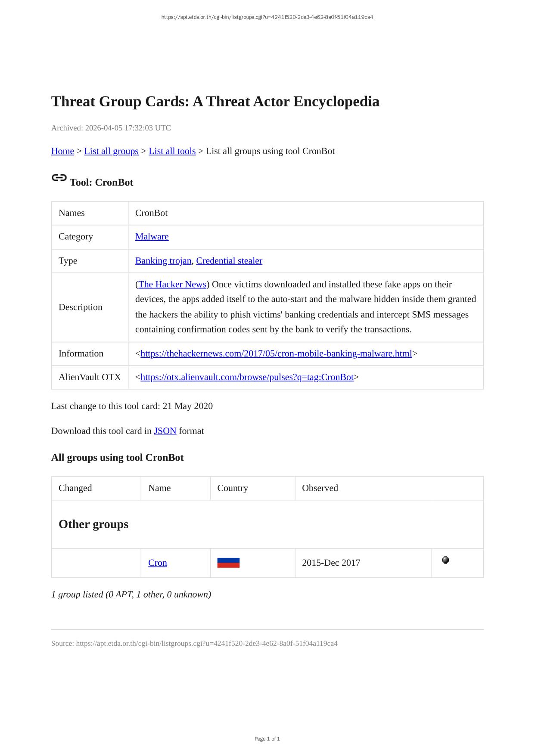
Task: Click the Country column header
Action: [x=233, y=488]
